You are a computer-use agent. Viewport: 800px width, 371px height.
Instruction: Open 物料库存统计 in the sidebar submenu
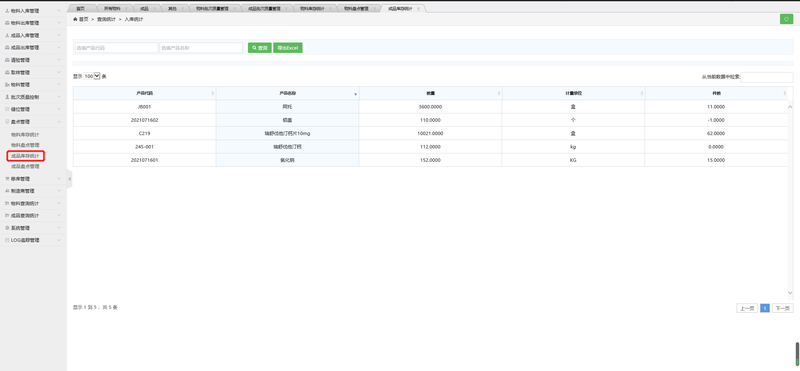25,134
